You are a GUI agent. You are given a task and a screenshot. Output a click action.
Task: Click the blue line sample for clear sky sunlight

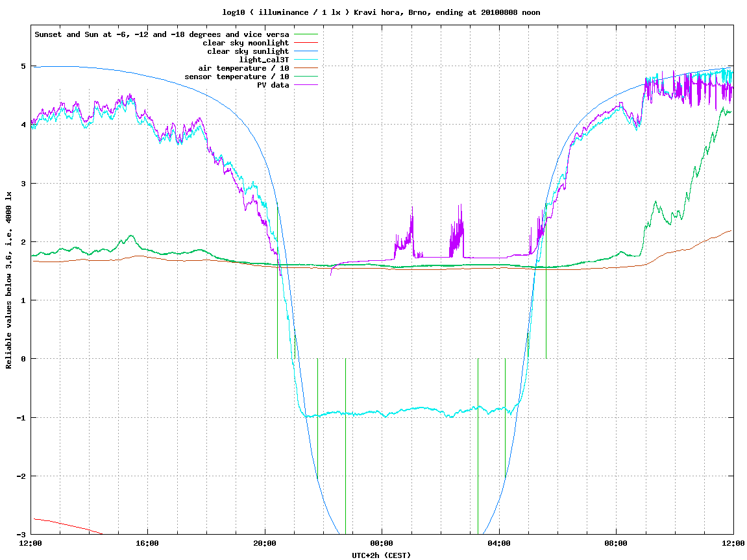click(306, 51)
